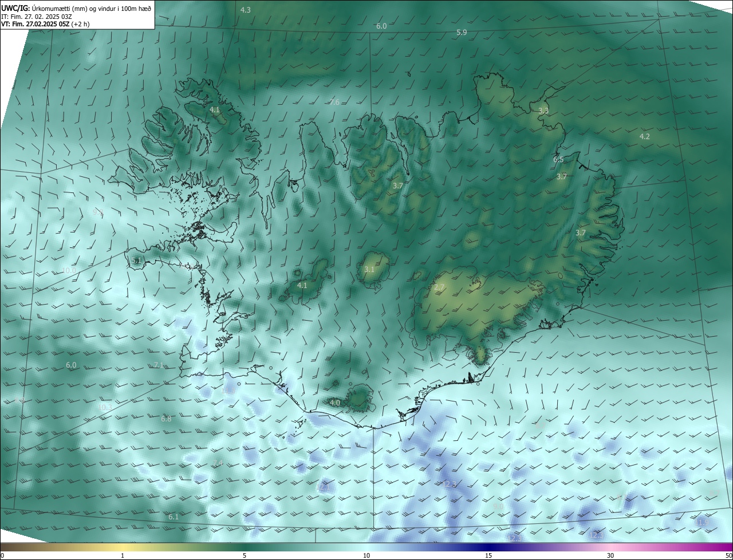Click the 6.5 value label
Screen dimensions: 733x560
pyautogui.click(x=558, y=160)
